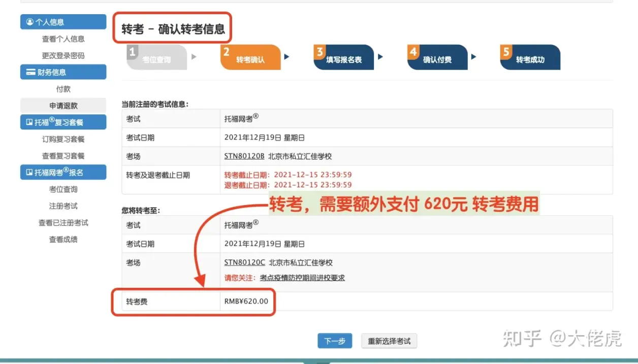This screenshot has height=364, width=638.
Task: Open 考位查询 in the sidebar
Action: click(63, 189)
